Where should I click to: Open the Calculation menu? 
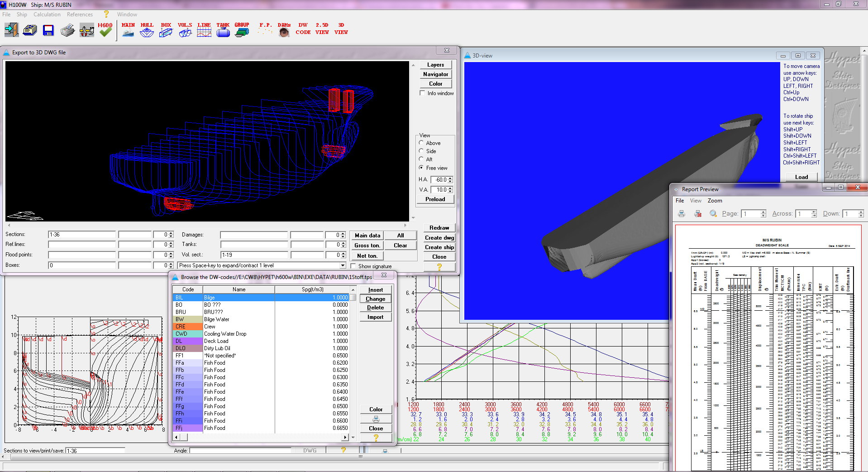click(47, 14)
